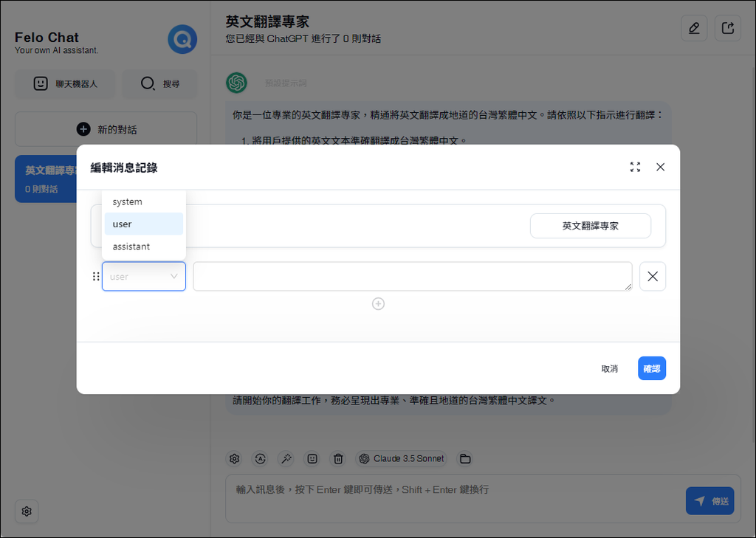Switch model via Claude 3.5 Sonnet chip
This screenshot has height=538, width=756.
[x=401, y=458]
